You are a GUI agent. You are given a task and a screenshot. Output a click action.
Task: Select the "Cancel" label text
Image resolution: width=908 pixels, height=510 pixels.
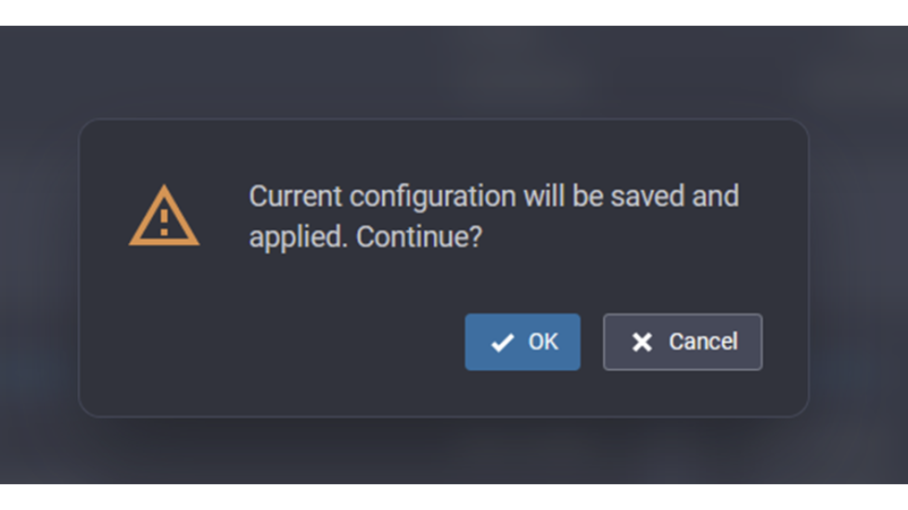pyautogui.click(x=704, y=342)
